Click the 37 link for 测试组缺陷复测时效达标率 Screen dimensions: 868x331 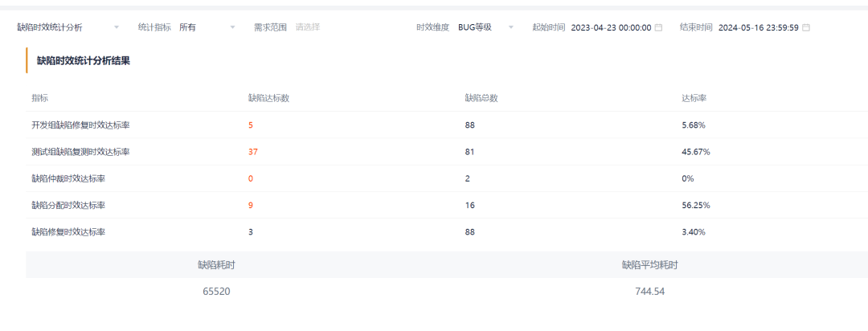(253, 152)
